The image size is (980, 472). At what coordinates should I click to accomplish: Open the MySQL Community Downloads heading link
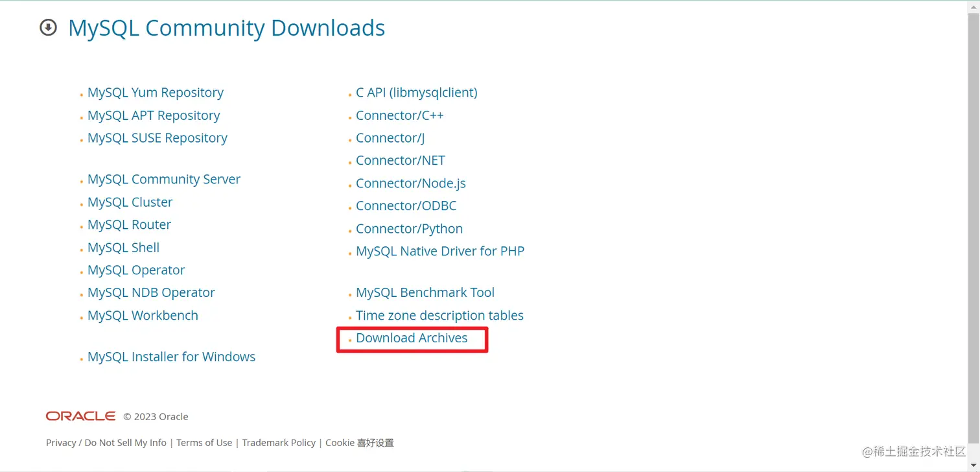tap(226, 28)
